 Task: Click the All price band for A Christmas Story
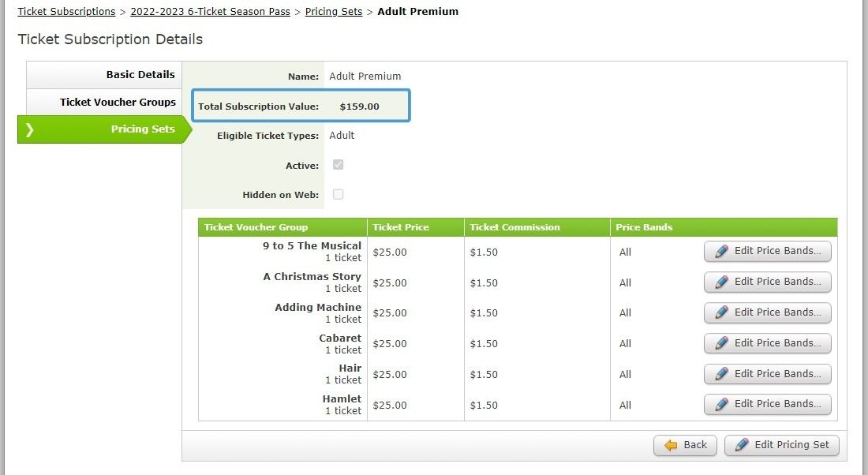click(625, 283)
